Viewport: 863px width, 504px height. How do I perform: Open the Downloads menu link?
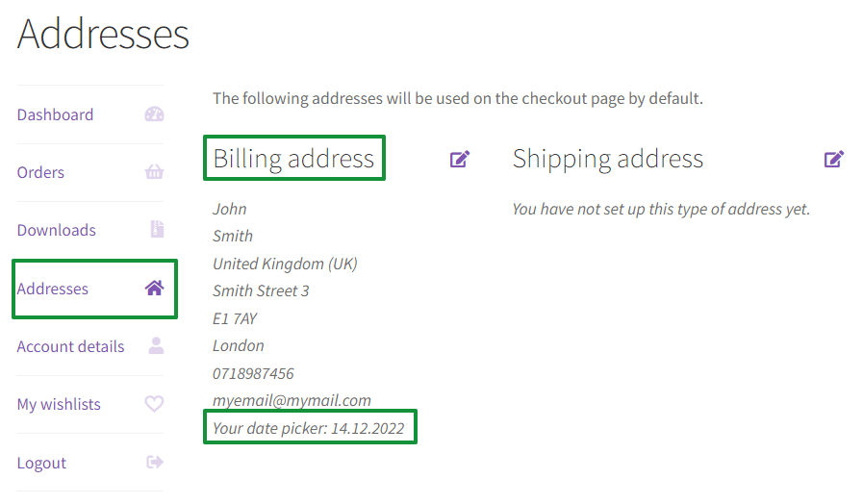click(x=56, y=230)
